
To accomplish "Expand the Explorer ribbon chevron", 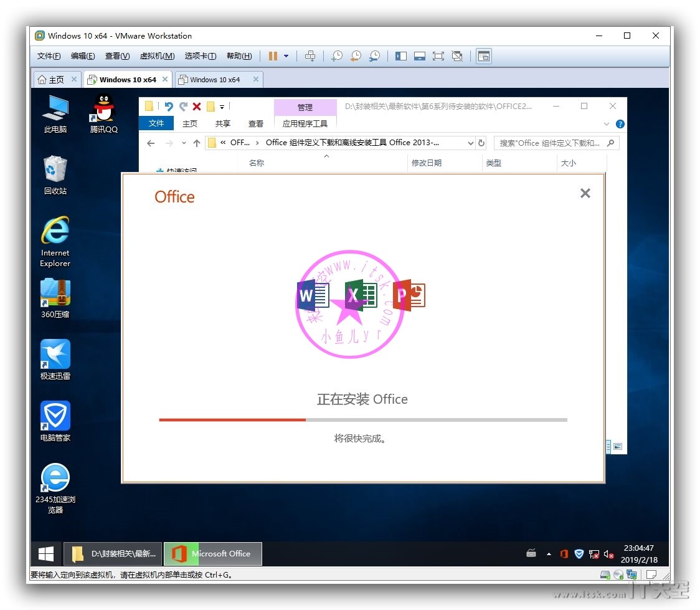I will 606,124.
